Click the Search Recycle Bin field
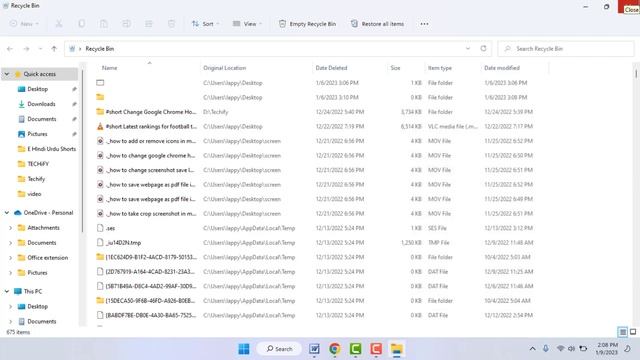The image size is (640, 360). click(566, 49)
